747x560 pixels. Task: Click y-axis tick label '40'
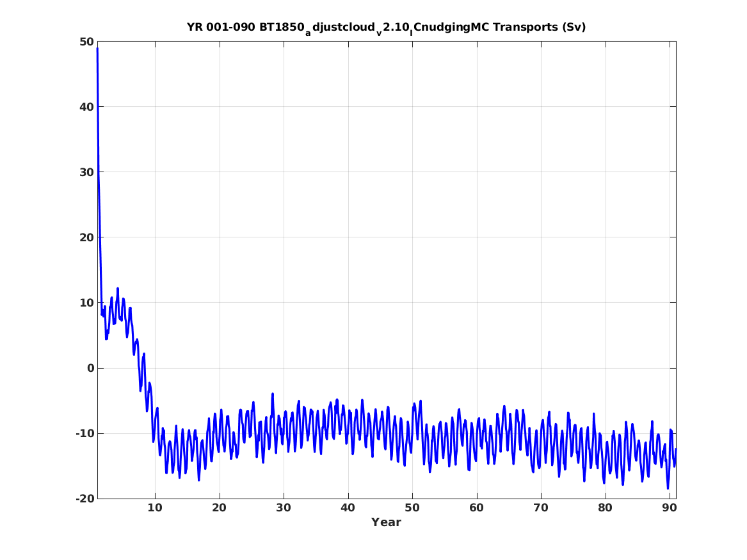86,107
